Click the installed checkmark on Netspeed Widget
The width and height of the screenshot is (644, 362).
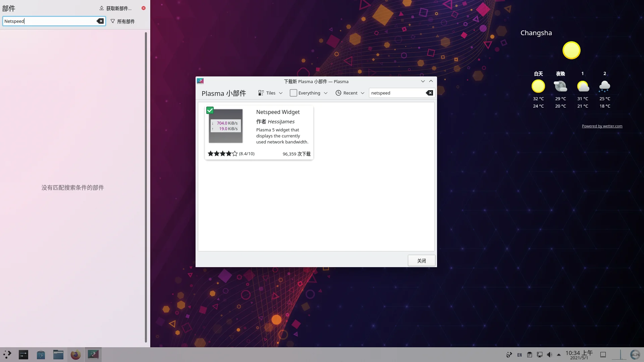click(210, 110)
